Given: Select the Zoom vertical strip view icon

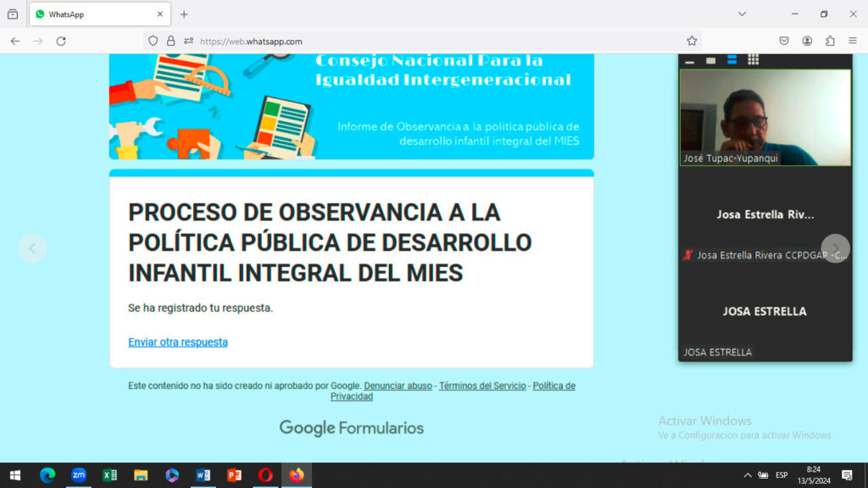Looking at the screenshot, I should [732, 60].
